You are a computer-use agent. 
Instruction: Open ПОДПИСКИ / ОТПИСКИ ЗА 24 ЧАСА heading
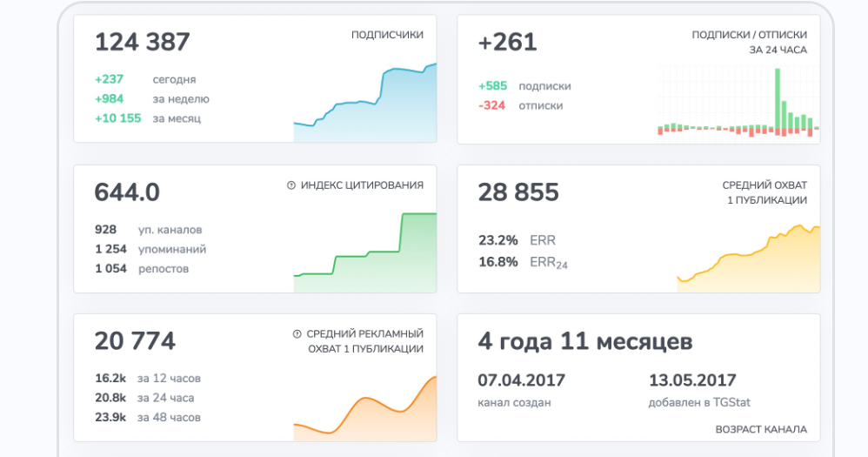tap(749, 42)
